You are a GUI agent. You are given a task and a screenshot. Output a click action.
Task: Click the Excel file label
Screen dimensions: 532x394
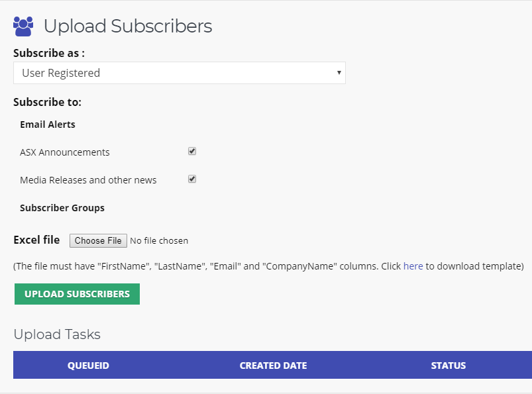pyautogui.click(x=36, y=240)
